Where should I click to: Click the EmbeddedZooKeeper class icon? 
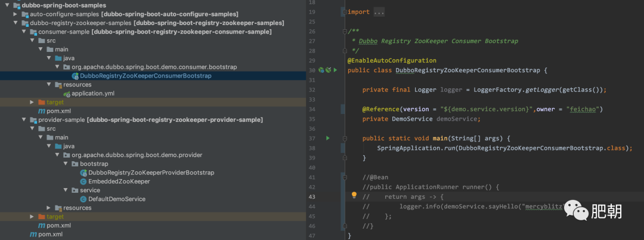coord(83,181)
